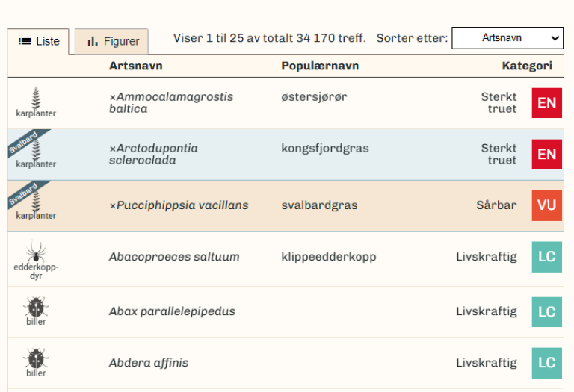Viewport: 574px width, 392px height.
Task: Click the Abdera affinis species name
Action: coord(149,363)
